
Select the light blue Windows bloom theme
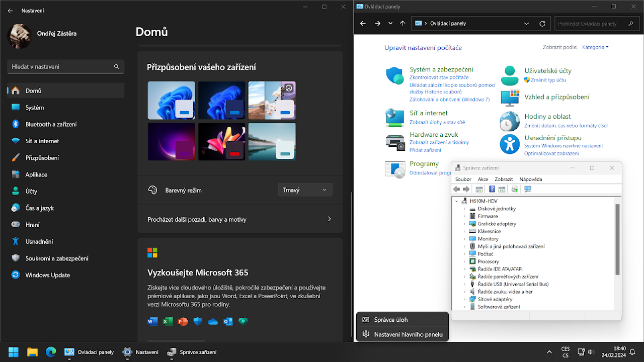tap(171, 101)
